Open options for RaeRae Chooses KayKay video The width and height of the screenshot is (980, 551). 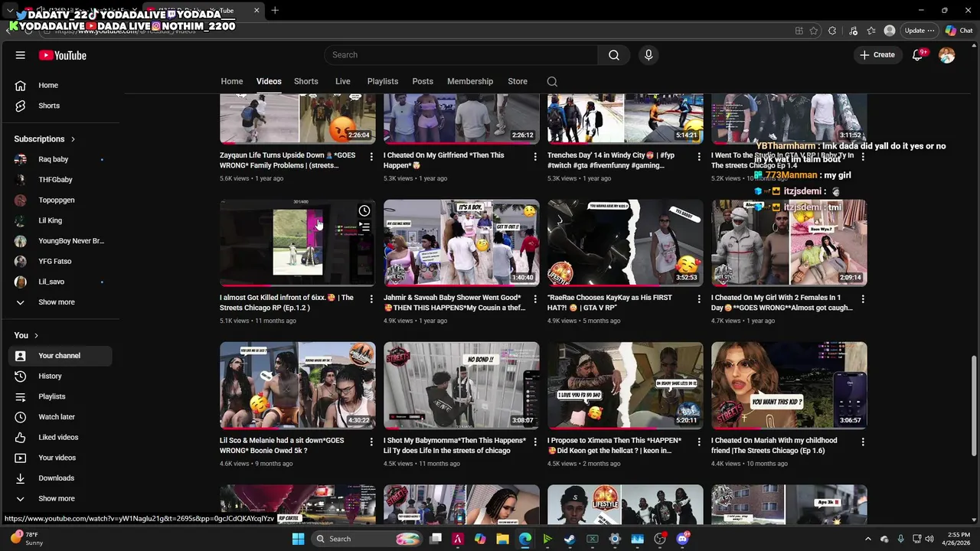[x=699, y=298]
